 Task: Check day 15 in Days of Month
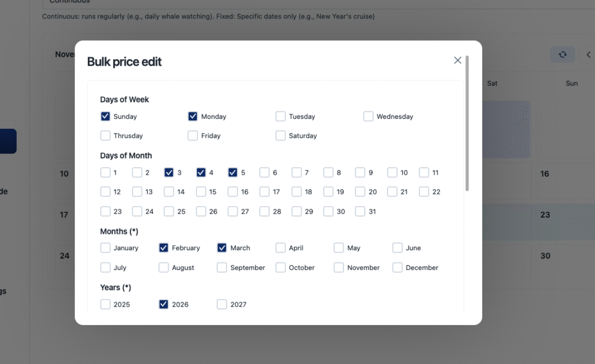click(201, 192)
